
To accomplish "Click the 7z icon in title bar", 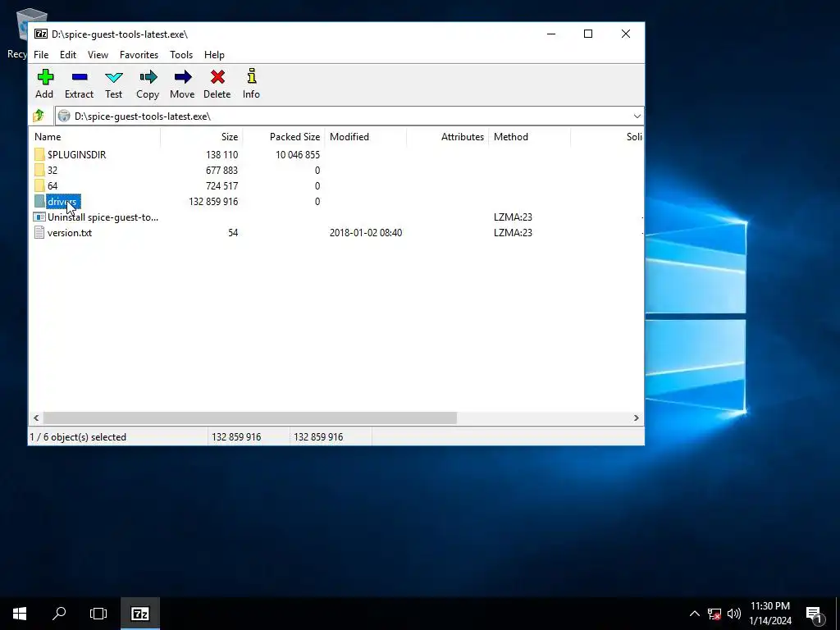I will tap(41, 34).
